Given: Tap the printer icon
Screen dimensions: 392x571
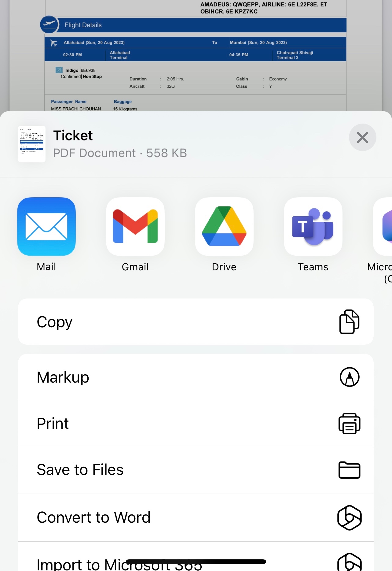Looking at the screenshot, I should [x=350, y=423].
